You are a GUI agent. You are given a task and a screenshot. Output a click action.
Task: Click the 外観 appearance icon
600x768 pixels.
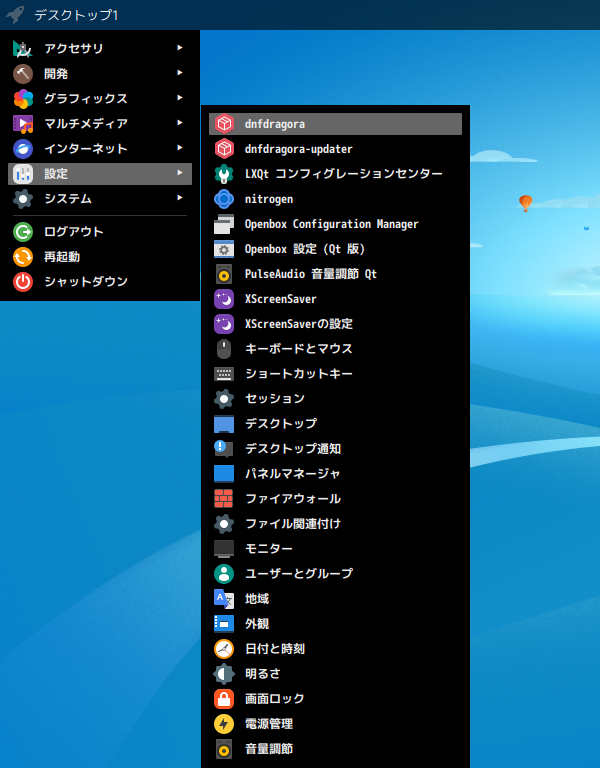click(x=224, y=624)
